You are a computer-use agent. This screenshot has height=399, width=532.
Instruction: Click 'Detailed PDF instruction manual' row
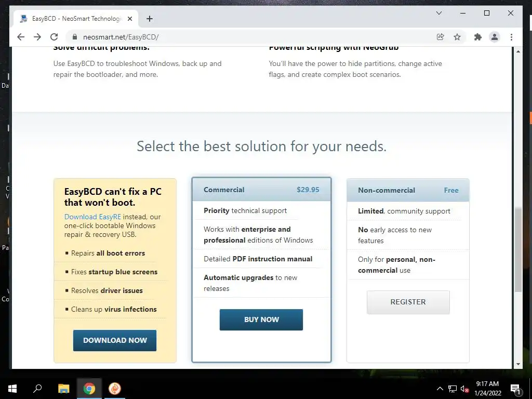tap(258, 259)
